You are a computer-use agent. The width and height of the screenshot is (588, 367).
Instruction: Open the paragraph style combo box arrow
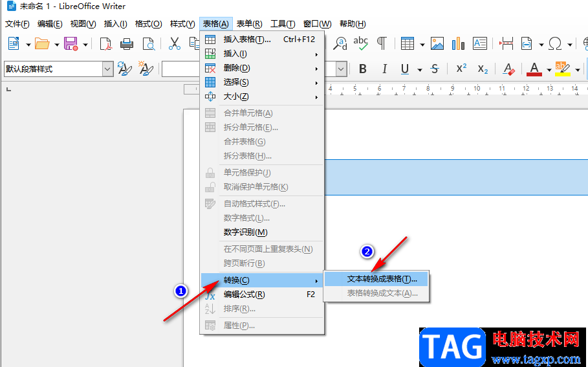tap(107, 69)
